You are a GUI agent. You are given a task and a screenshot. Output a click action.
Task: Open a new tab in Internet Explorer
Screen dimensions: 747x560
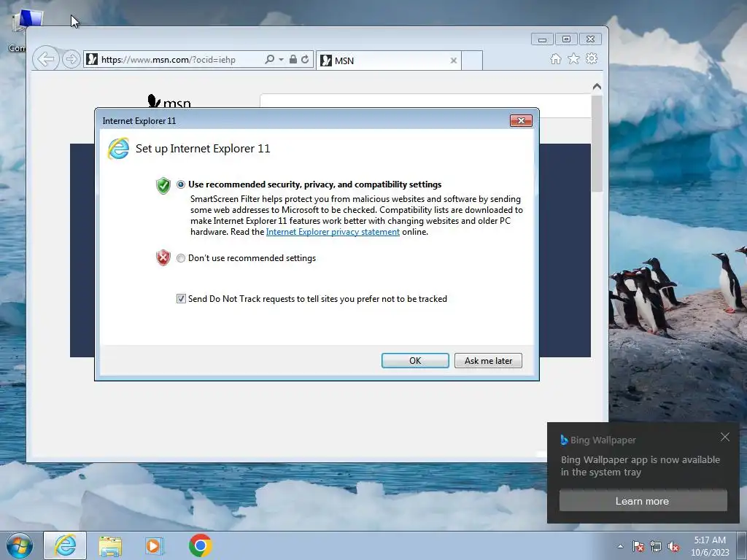point(472,61)
